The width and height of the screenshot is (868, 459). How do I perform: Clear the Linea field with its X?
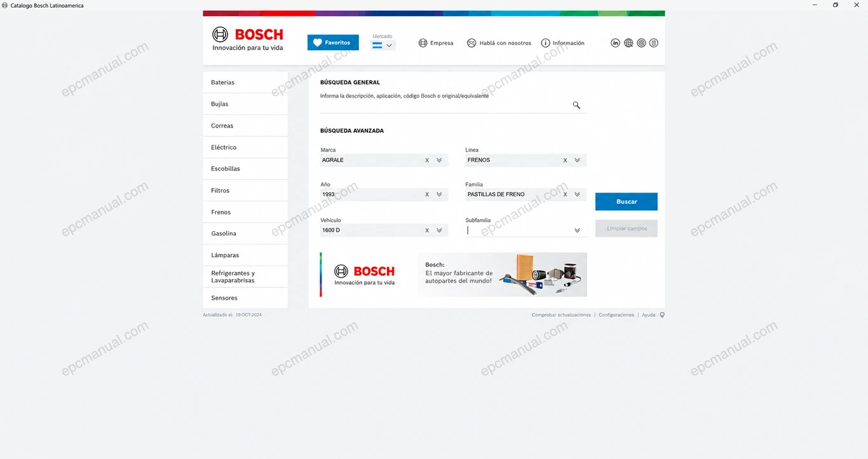tap(565, 161)
